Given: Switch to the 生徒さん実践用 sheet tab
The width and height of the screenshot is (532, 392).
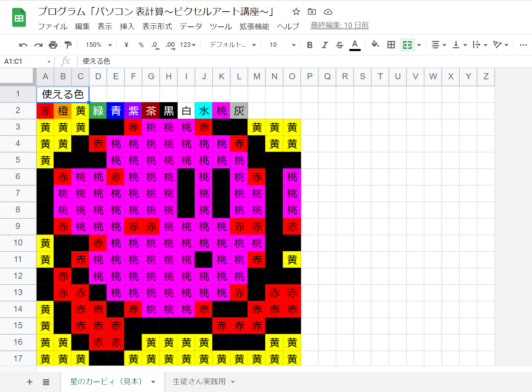Looking at the screenshot, I should [x=199, y=381].
